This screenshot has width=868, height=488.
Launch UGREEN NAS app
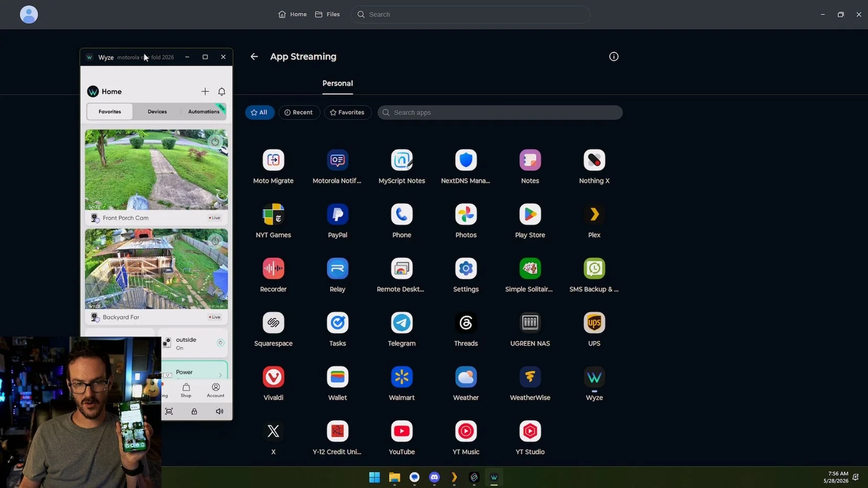pyautogui.click(x=530, y=323)
